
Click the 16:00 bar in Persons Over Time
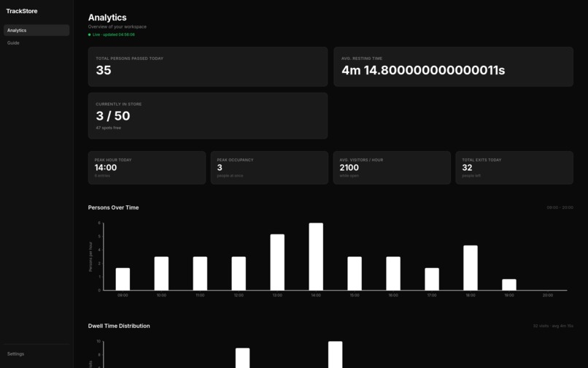pos(393,273)
